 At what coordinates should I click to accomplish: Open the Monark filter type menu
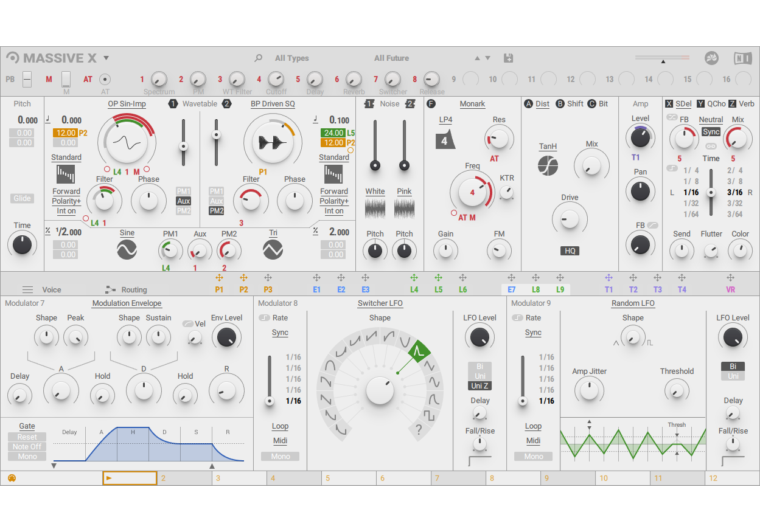pyautogui.click(x=472, y=104)
